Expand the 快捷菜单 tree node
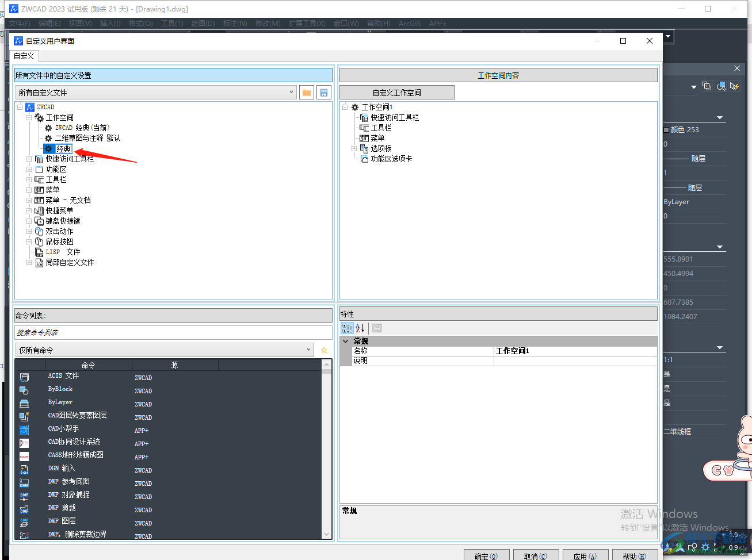Viewport: 752px width, 560px height. tap(29, 210)
